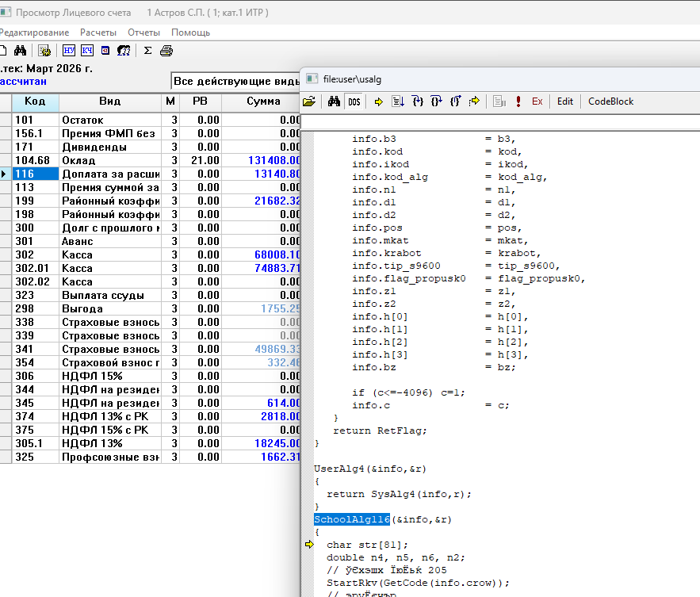Click the Sigma sum icon
This screenshot has height=597, width=700.
pos(147,51)
